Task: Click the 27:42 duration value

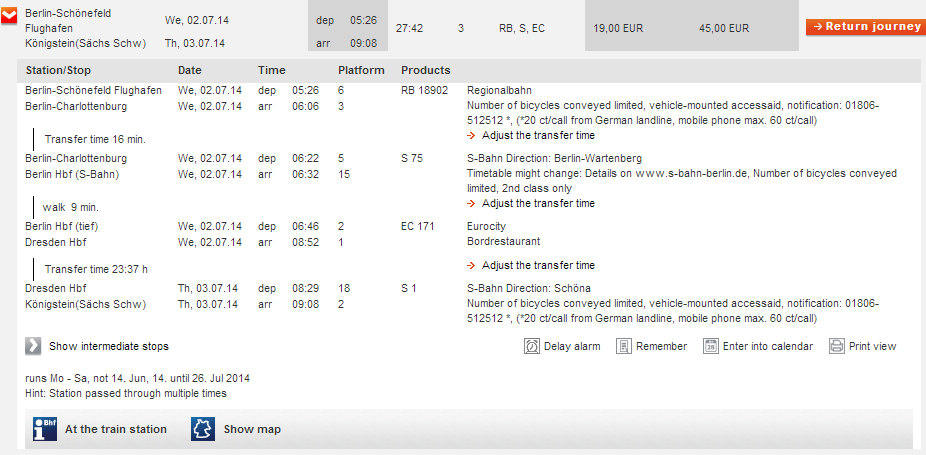Action: (409, 28)
